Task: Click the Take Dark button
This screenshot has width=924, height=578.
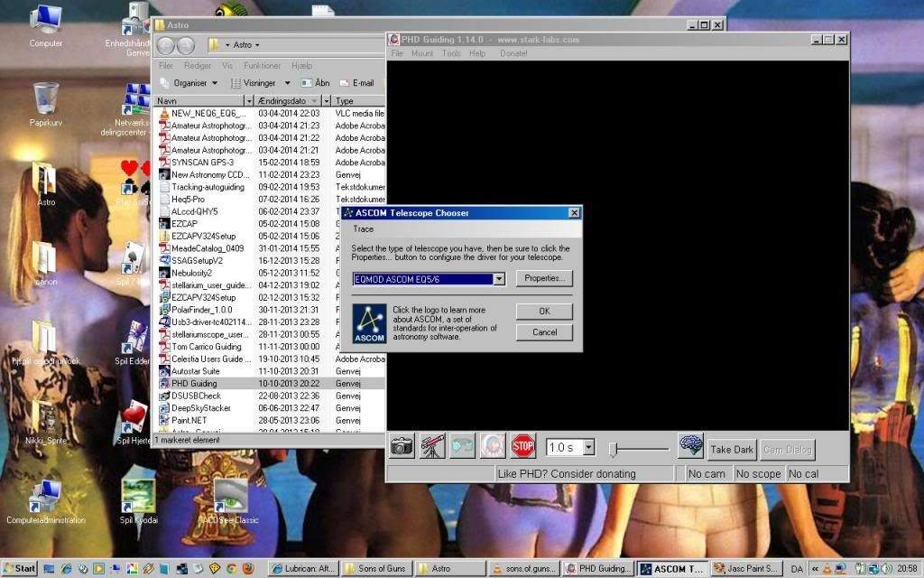Action: [x=732, y=450]
